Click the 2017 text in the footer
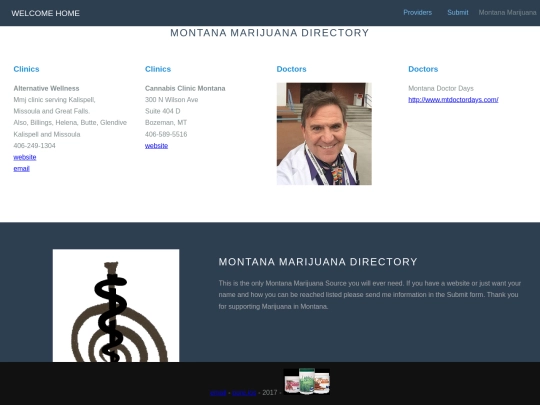The height and width of the screenshot is (405, 540). tap(270, 393)
